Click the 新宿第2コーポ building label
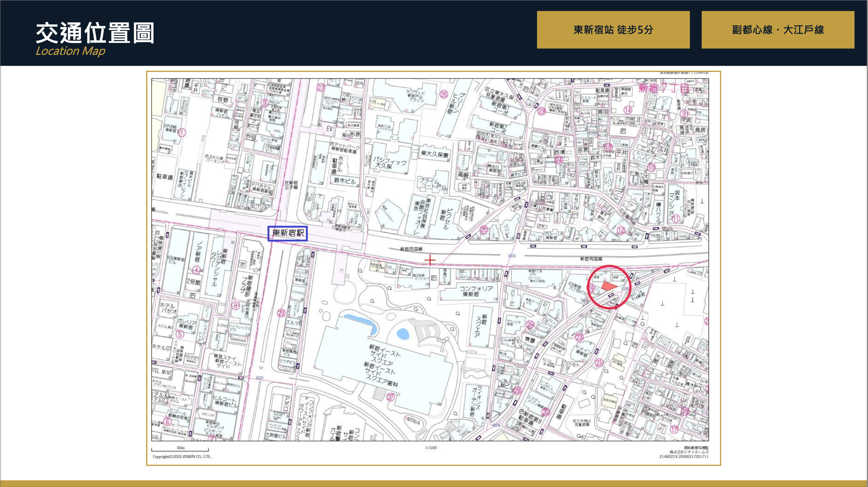 pyautogui.click(x=498, y=128)
